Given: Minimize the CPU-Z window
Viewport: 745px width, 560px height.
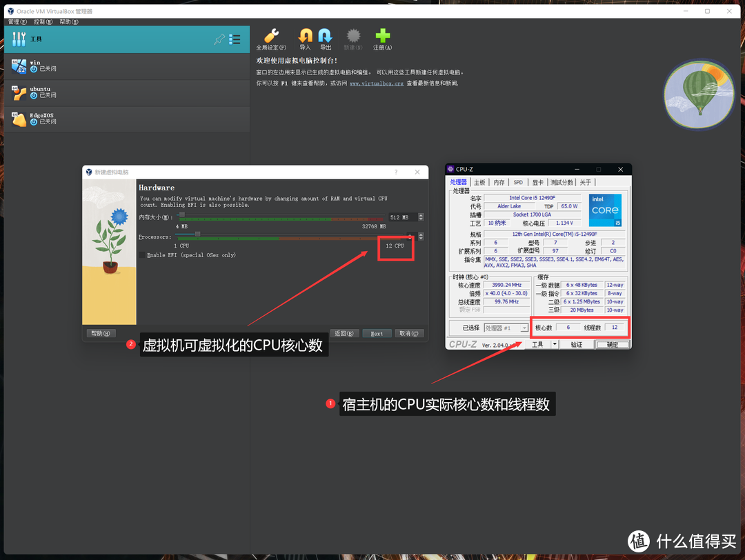Looking at the screenshot, I should (x=577, y=169).
